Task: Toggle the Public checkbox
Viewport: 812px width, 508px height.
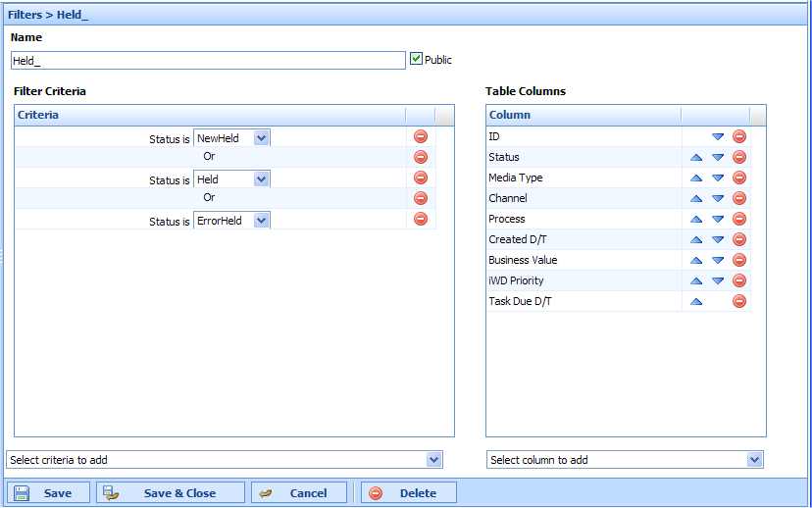Action: point(417,59)
